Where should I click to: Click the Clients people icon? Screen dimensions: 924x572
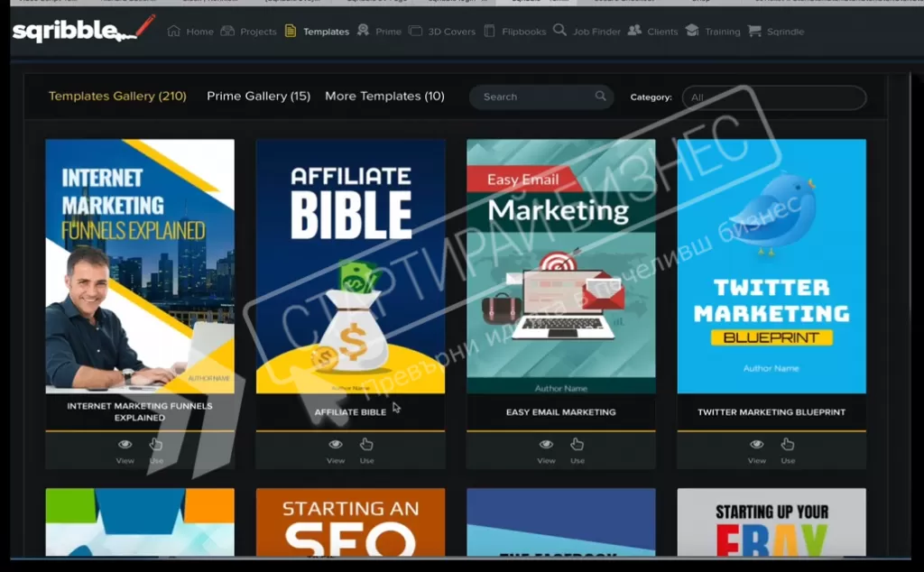coord(634,30)
